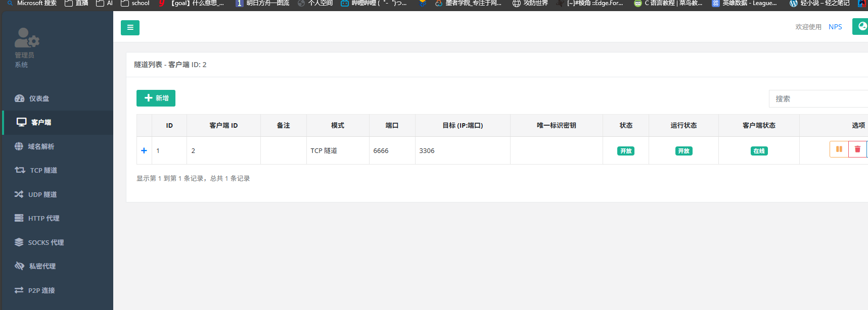
Task: Click the globe icon beside 域名解析
Action: 19,146
